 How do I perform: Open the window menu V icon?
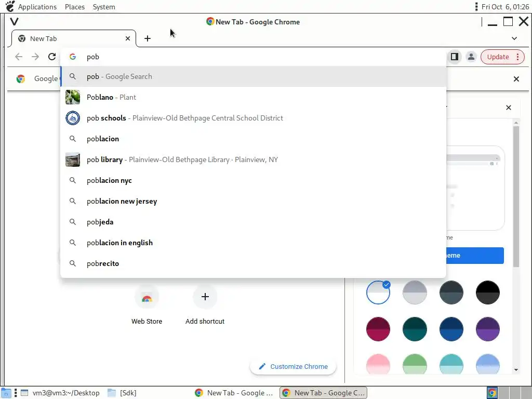[14, 22]
